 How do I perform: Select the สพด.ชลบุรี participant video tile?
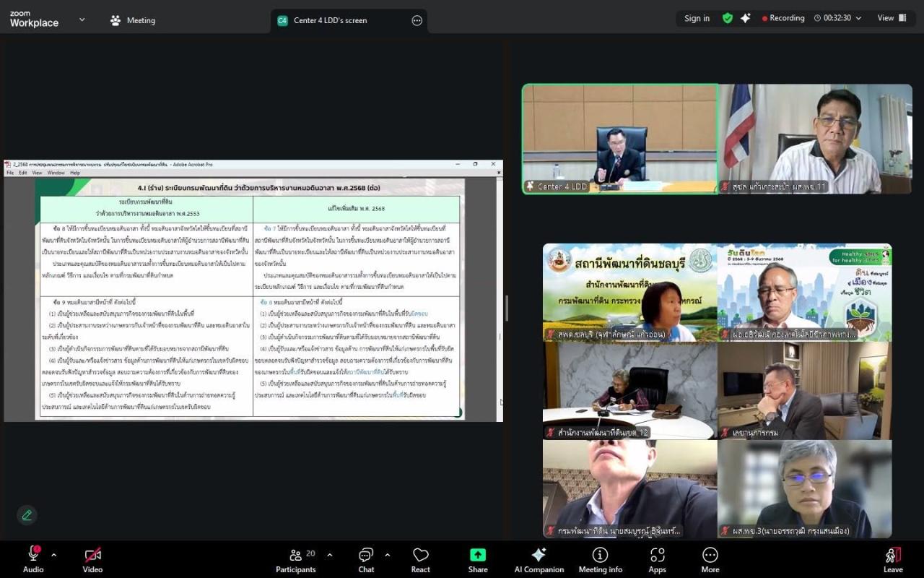click(x=630, y=292)
